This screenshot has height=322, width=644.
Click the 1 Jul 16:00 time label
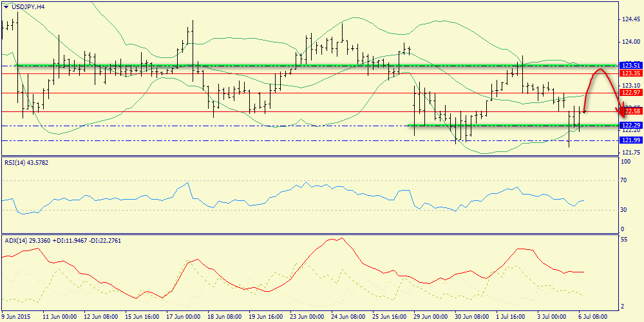(513, 317)
